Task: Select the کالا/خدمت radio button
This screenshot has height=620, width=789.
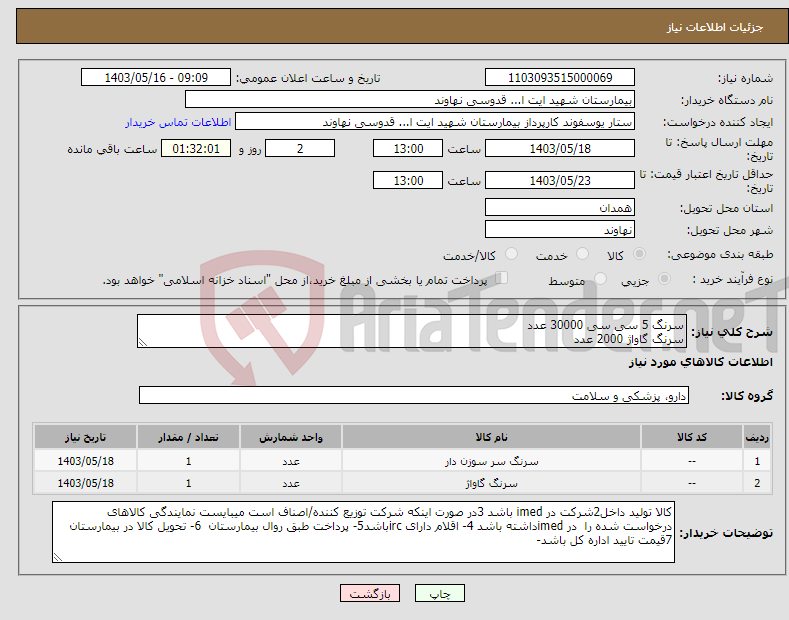Action: (511, 254)
